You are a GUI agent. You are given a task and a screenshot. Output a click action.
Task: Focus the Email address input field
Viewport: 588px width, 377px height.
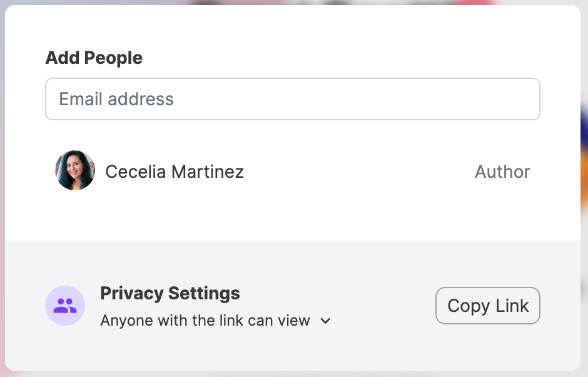(293, 99)
